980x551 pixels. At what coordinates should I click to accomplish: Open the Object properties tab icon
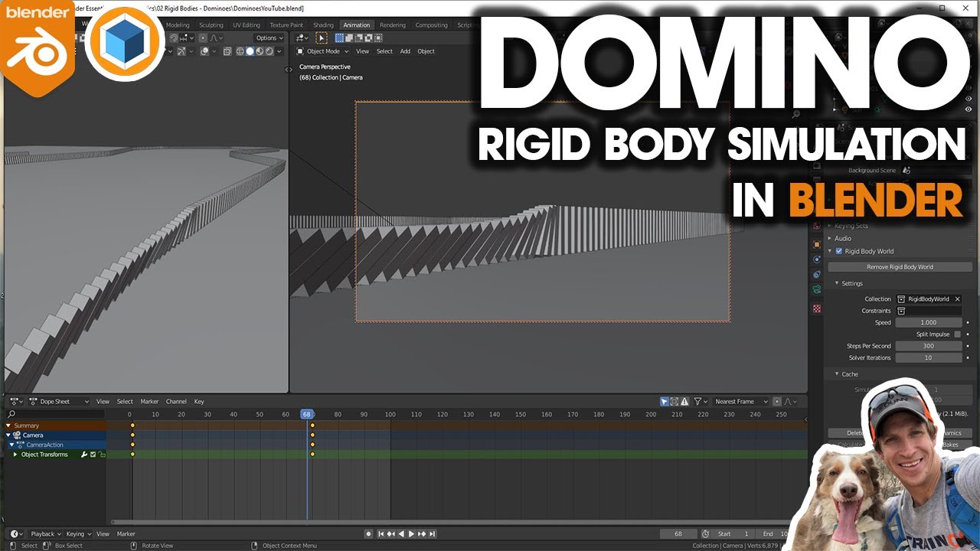pos(817,244)
